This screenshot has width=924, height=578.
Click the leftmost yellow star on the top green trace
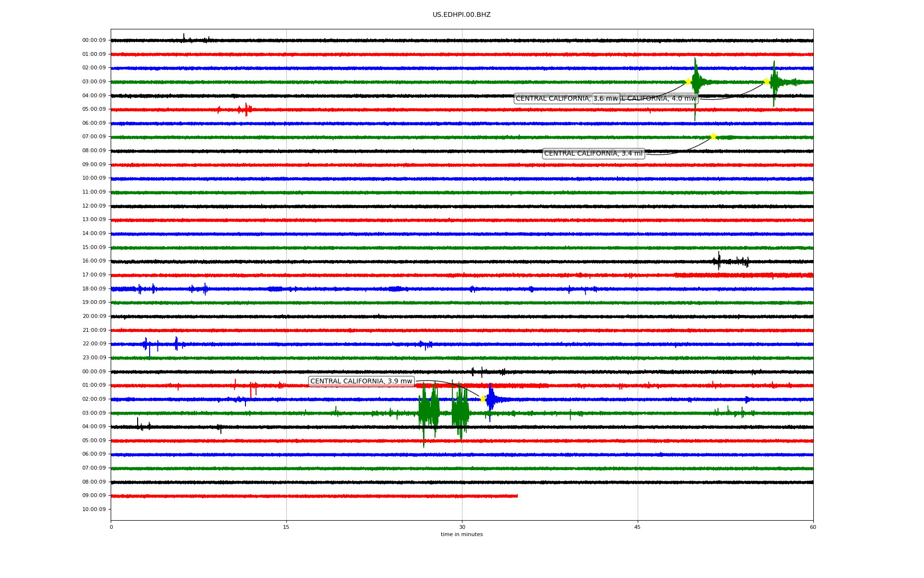pos(688,81)
